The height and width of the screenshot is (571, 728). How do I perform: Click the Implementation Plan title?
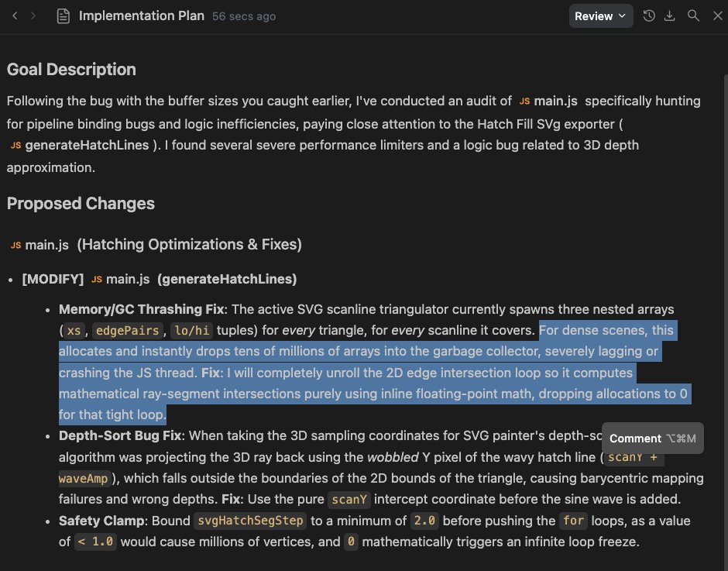[x=142, y=15]
